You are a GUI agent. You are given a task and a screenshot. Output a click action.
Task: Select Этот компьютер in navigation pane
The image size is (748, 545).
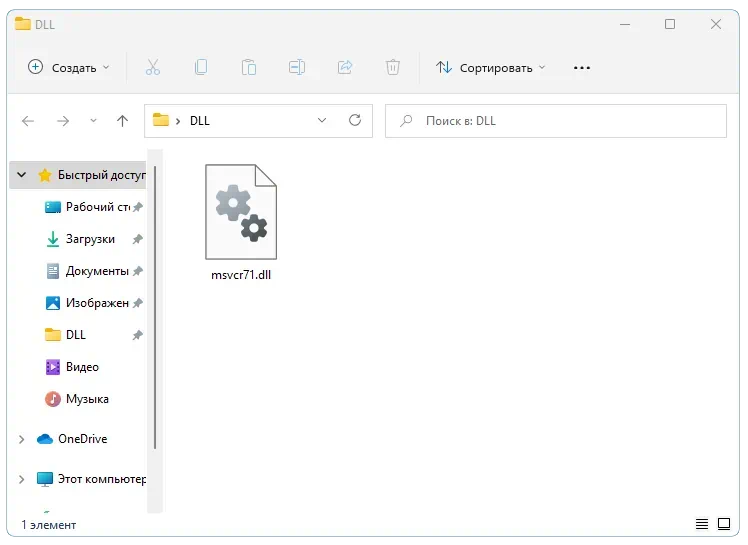92,479
